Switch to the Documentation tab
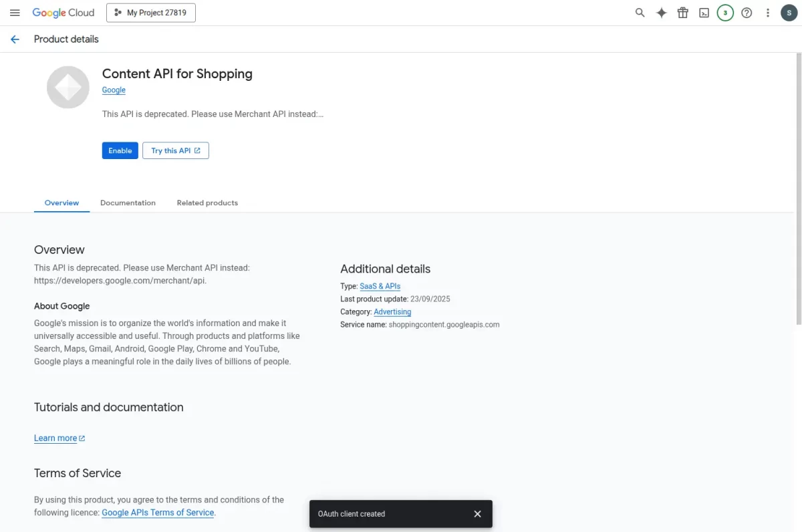The width and height of the screenshot is (802, 532). [x=128, y=203]
